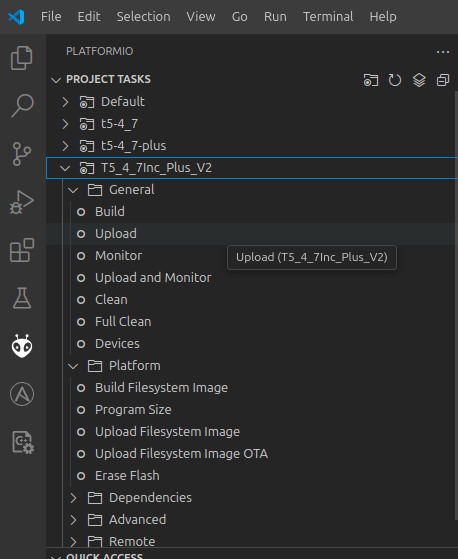Viewport: 458px width, 559px height.
Task: Open the Testing flask icon
Action: point(22,298)
